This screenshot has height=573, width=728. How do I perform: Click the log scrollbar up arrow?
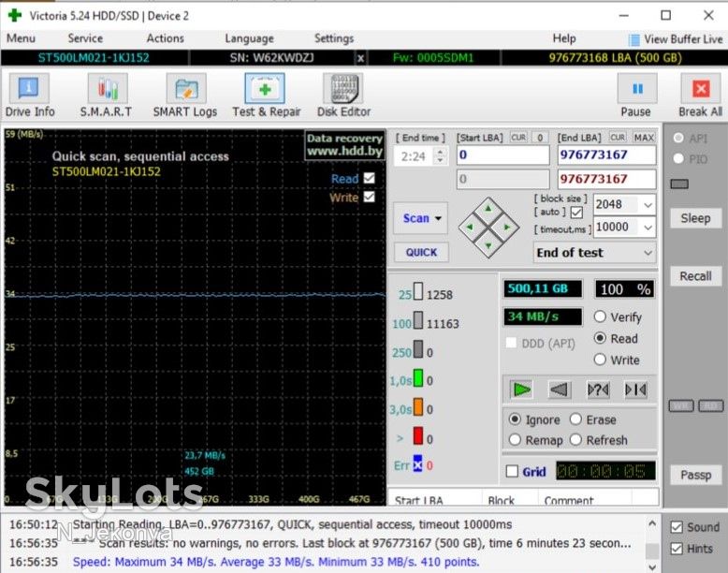[652, 523]
